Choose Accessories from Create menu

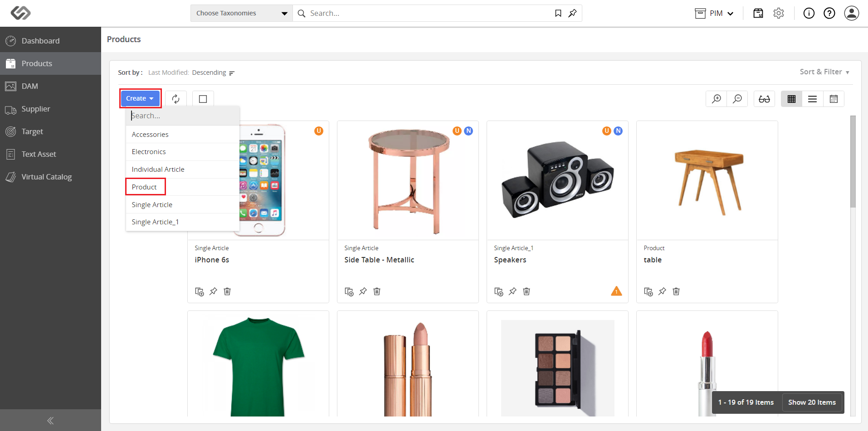pyautogui.click(x=183, y=135)
